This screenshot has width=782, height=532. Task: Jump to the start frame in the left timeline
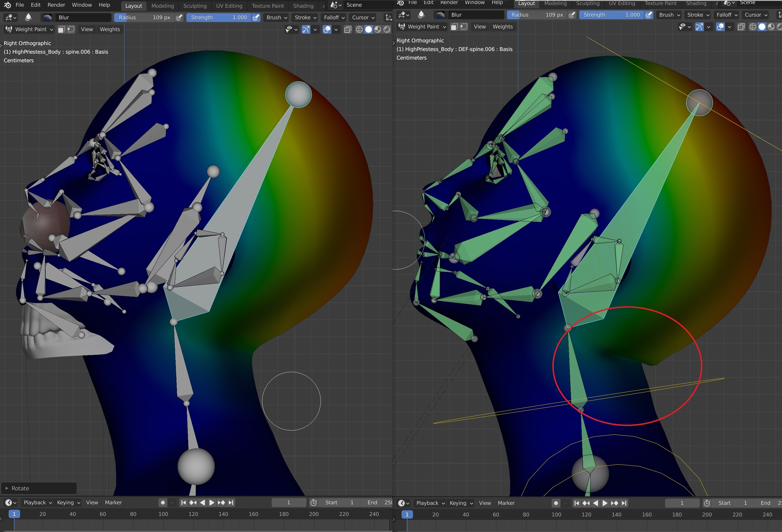(x=183, y=502)
